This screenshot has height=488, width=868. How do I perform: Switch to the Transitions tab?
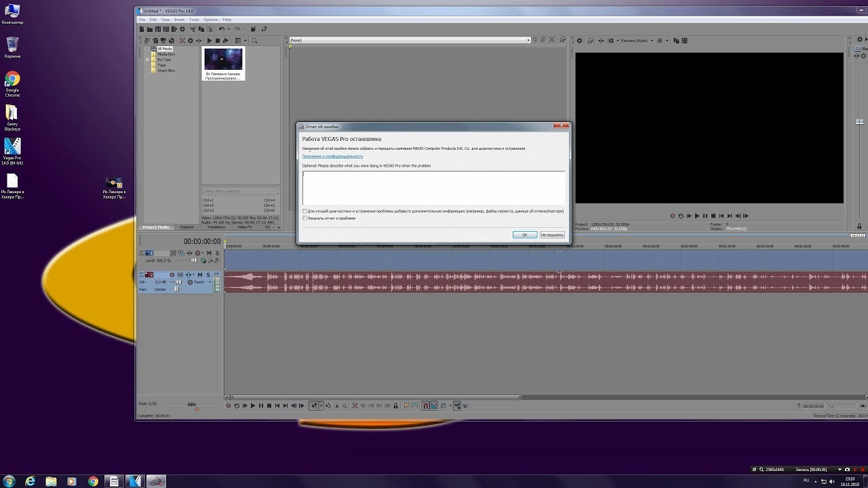point(216,227)
